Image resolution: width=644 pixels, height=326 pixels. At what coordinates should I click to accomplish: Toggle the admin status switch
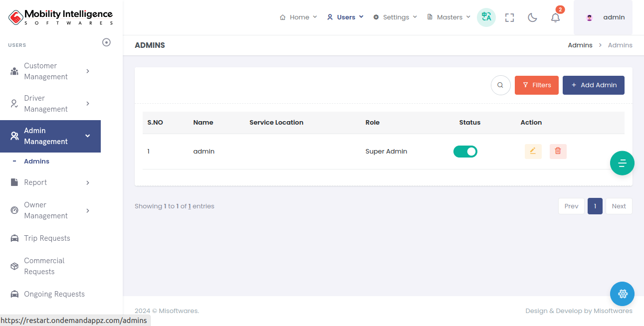click(x=465, y=151)
